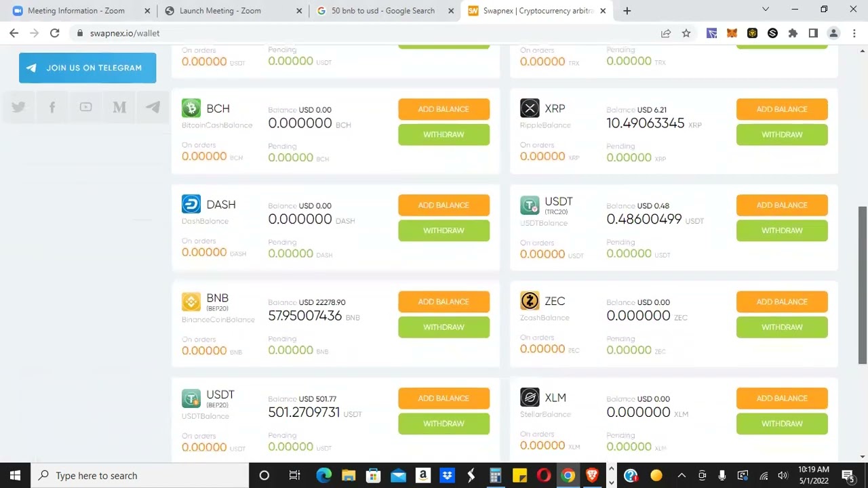Click the USDT BEP20 coin logo
Viewport: 868px width, 488px height.
(x=191, y=398)
